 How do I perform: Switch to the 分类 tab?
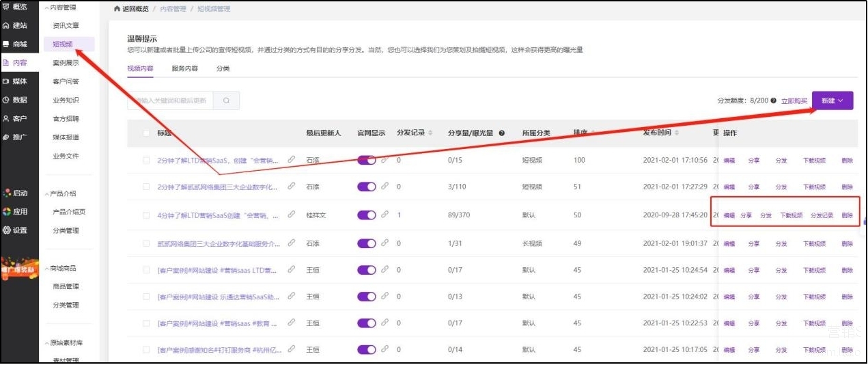tap(223, 69)
